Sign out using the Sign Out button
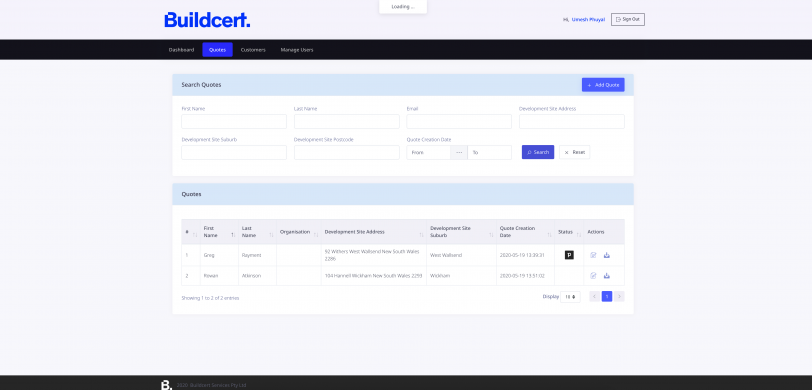This screenshot has height=390, width=812. (628, 19)
